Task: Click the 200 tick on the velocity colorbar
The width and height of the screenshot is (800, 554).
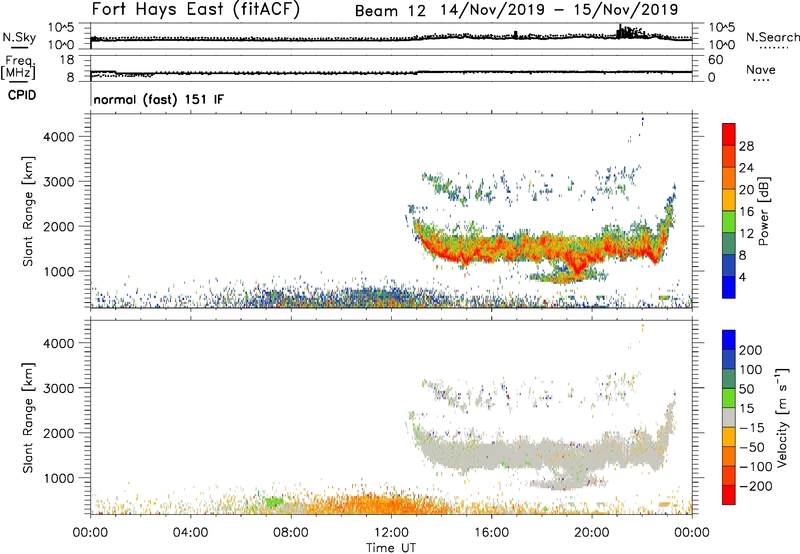Action: tap(751, 350)
